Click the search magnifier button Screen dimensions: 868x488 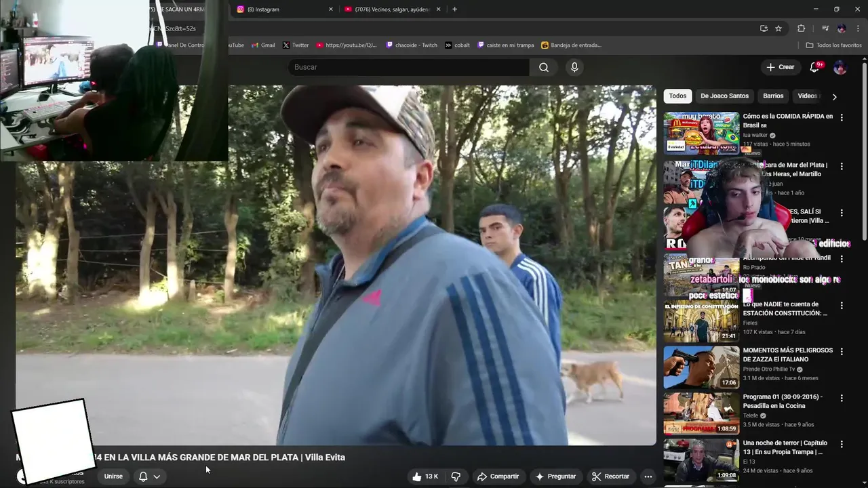[544, 67]
